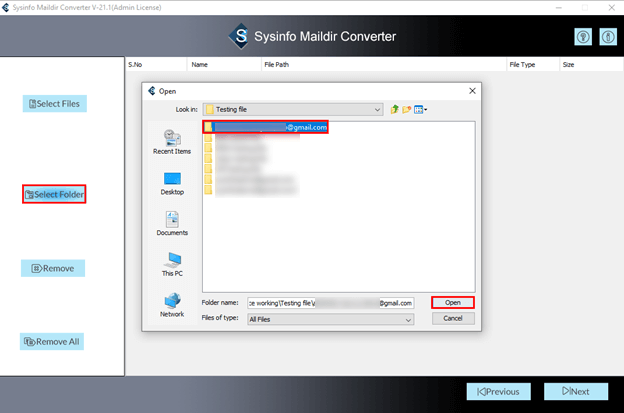Image resolution: width=624 pixels, height=413 pixels.
Task: Select Desktop in the places sidebar
Action: (x=172, y=184)
